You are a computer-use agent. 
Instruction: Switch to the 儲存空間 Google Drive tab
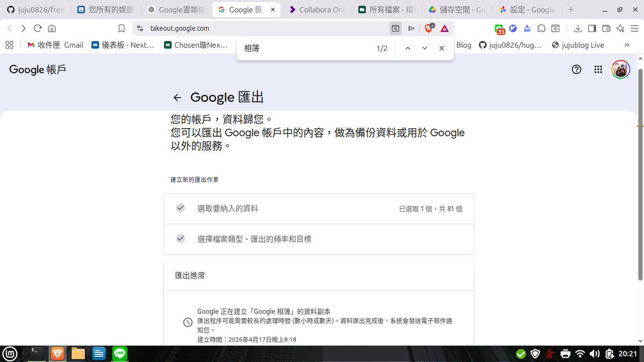[x=458, y=10]
